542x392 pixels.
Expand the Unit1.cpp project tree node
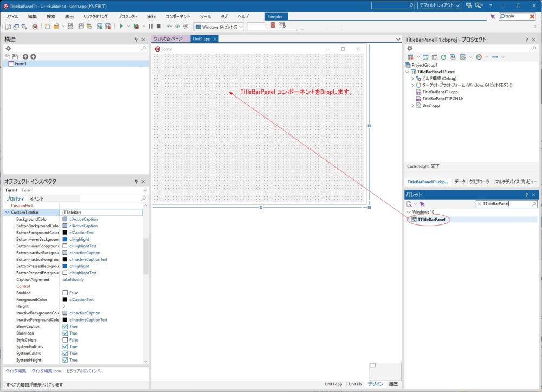pyautogui.click(x=412, y=106)
